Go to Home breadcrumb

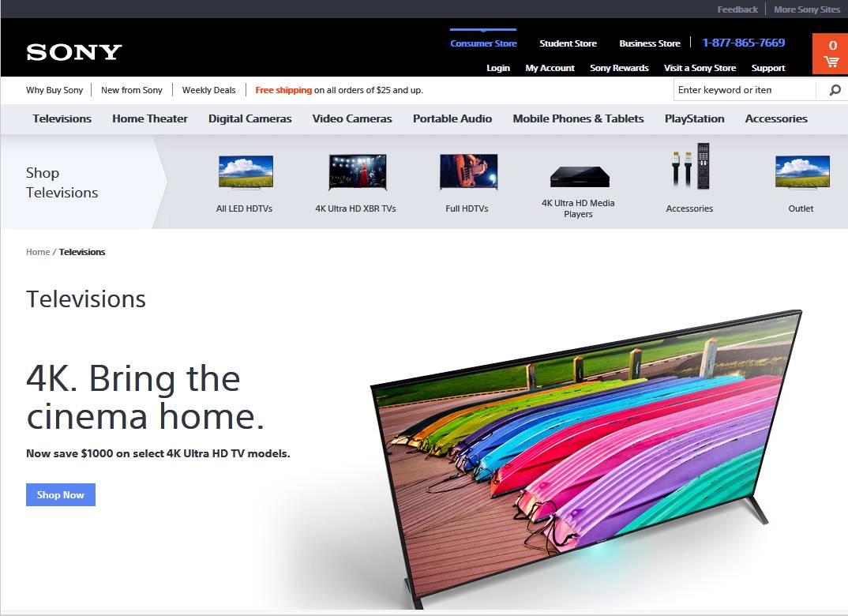click(x=38, y=252)
